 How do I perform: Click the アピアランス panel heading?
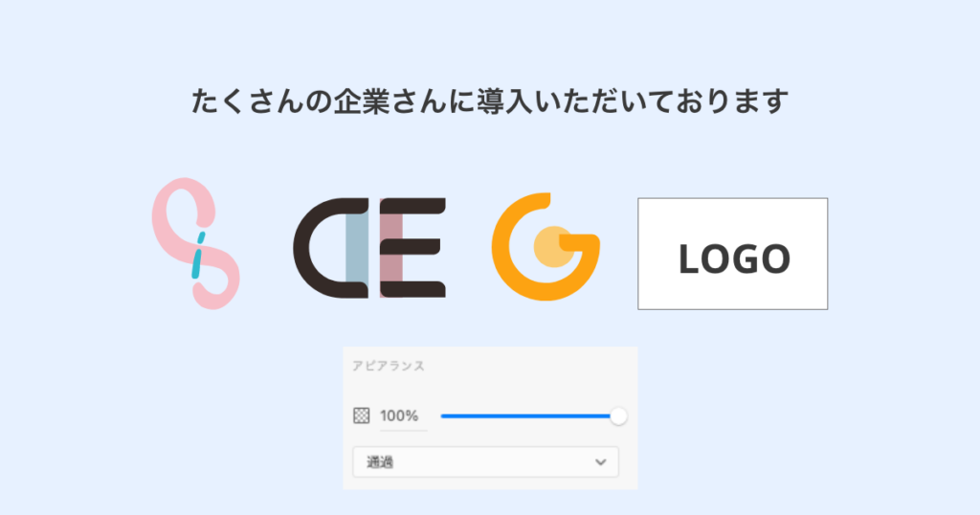389,366
